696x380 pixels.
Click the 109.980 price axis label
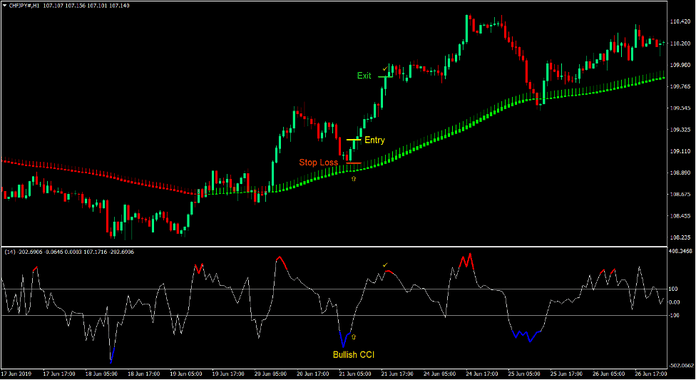click(x=680, y=65)
